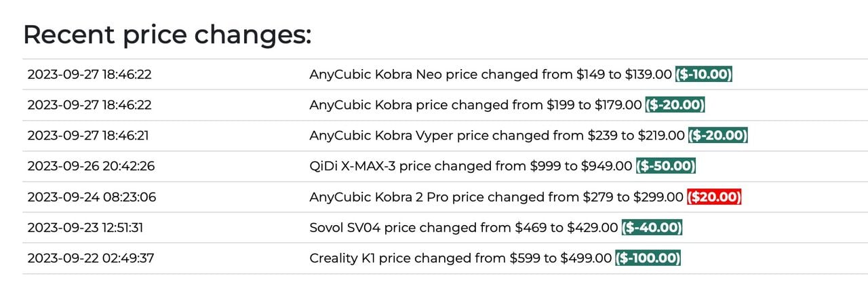Click the red ($20.00) price increase badge
Image resolution: width=868 pixels, height=299 pixels.
pyautogui.click(x=714, y=197)
